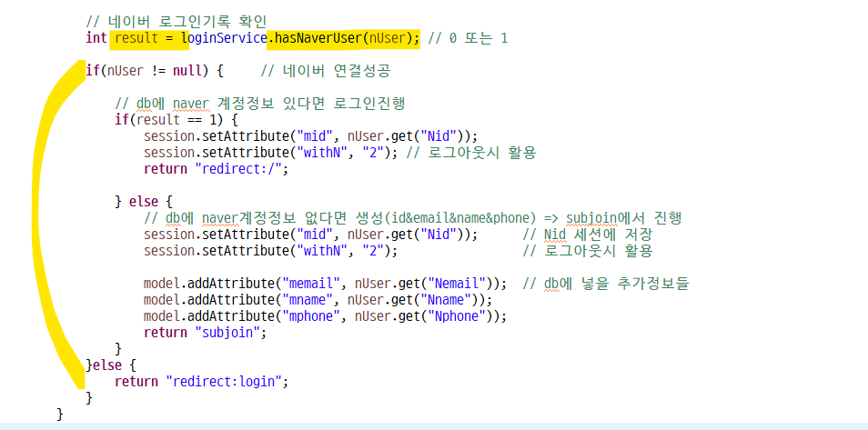
Task: Click the "int" keyword before result
Action: 96,38
